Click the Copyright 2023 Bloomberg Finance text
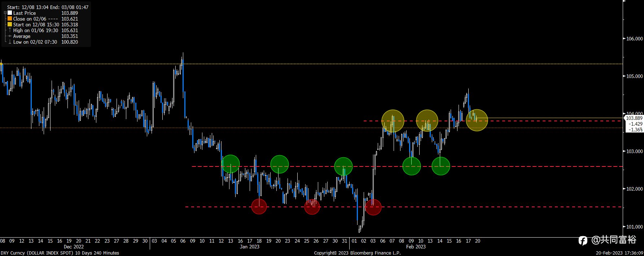Screen dimensions: 644x256 click(357, 253)
